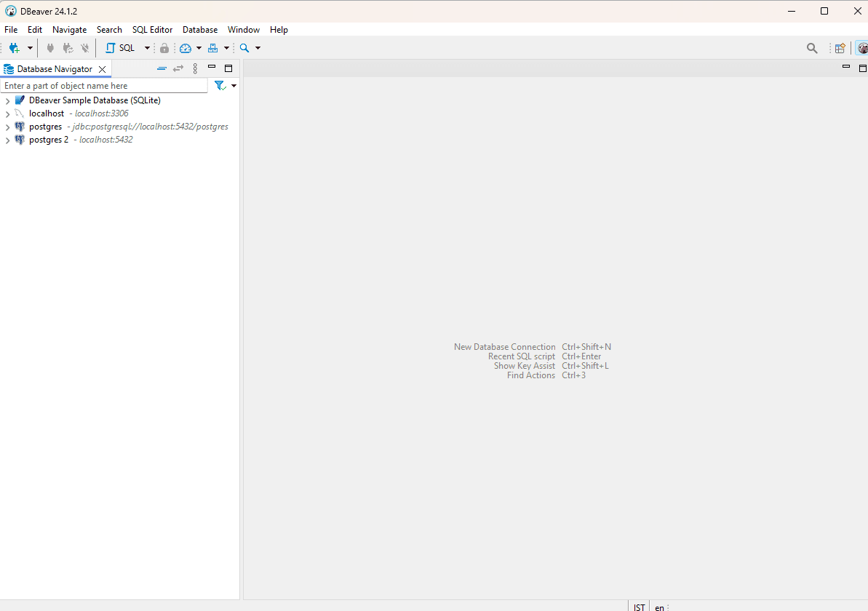Click the object name filter input field

(x=104, y=86)
